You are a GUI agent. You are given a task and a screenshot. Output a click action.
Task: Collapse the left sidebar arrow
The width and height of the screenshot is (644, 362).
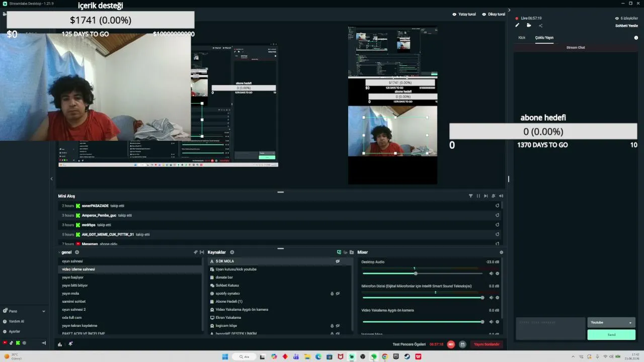pos(51,178)
